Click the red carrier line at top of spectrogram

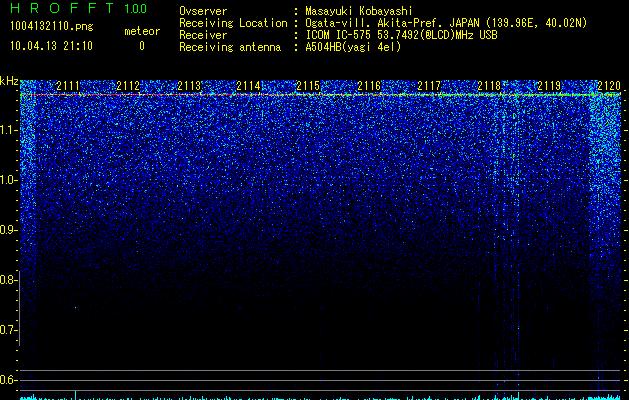point(320,95)
